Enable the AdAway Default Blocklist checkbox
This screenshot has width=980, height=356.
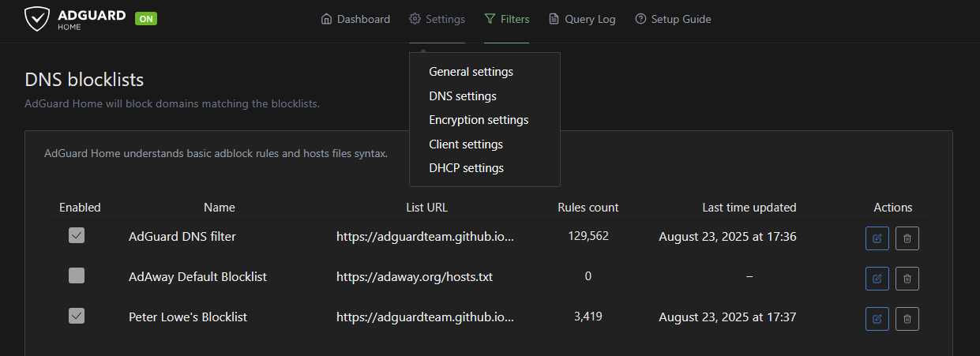pyautogui.click(x=77, y=275)
